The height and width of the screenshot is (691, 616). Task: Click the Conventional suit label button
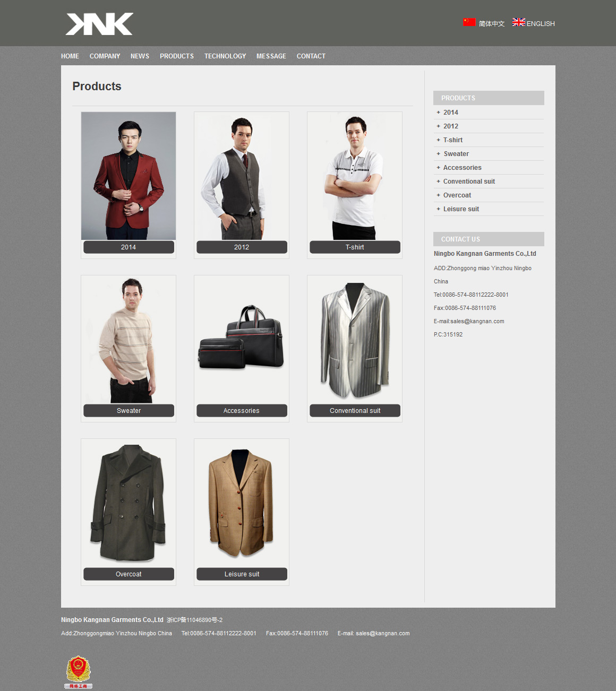click(355, 411)
